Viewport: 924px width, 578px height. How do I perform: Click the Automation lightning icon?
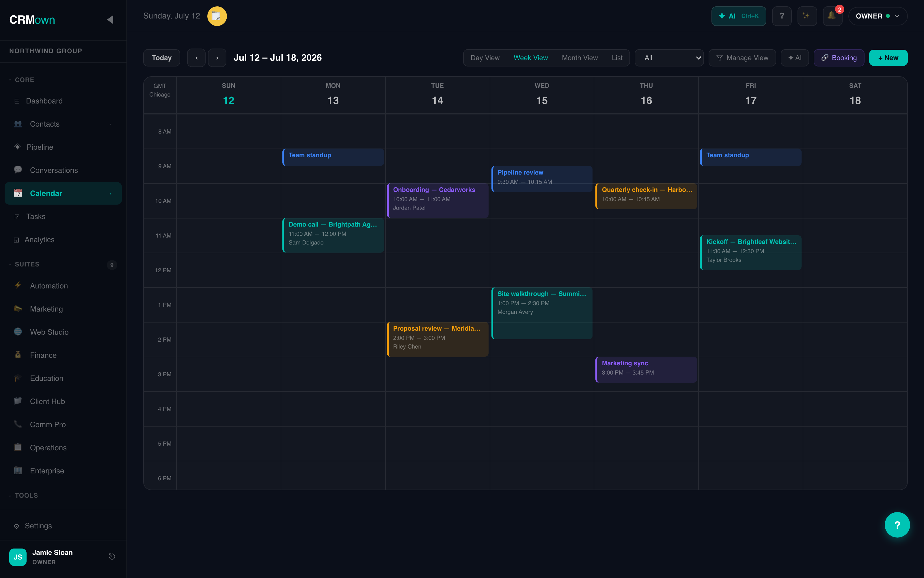18,286
